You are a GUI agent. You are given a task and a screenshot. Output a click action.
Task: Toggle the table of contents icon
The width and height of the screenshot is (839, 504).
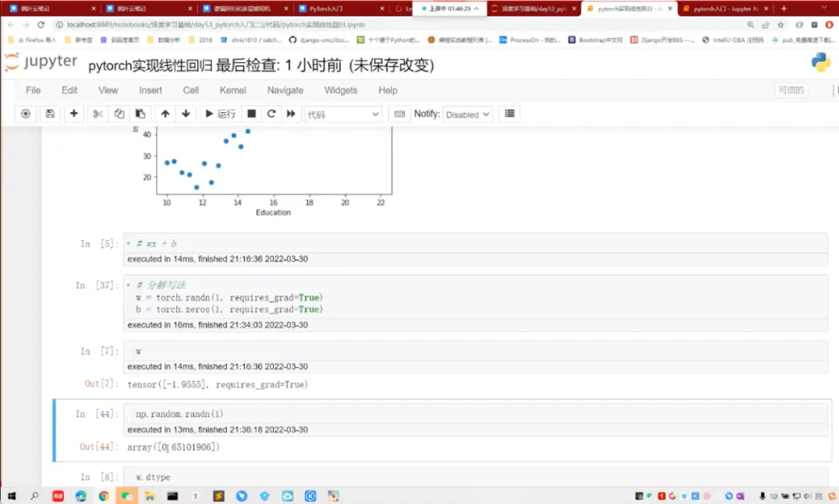(x=509, y=114)
